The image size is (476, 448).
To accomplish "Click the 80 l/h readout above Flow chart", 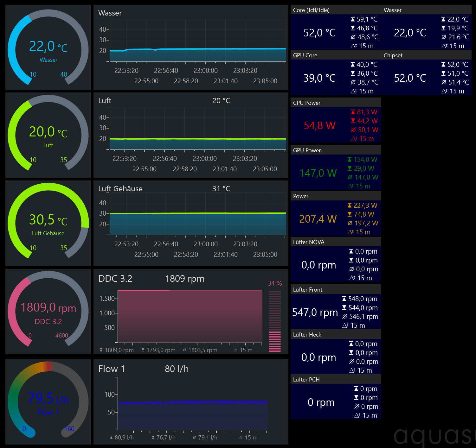I will 177,369.
